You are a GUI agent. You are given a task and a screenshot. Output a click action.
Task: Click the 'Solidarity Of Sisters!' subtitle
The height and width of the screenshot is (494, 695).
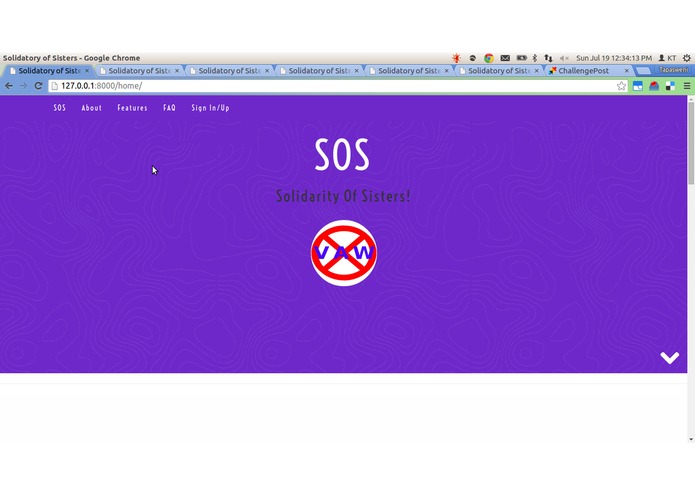[x=344, y=196]
